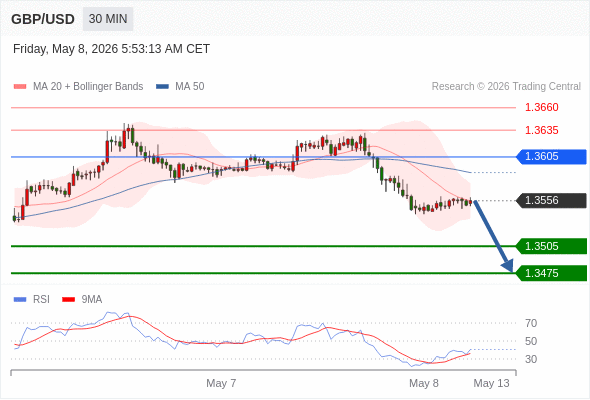This screenshot has width=590, height=400.
Task: Click the May 7 date axis marker
Action: pos(221,383)
